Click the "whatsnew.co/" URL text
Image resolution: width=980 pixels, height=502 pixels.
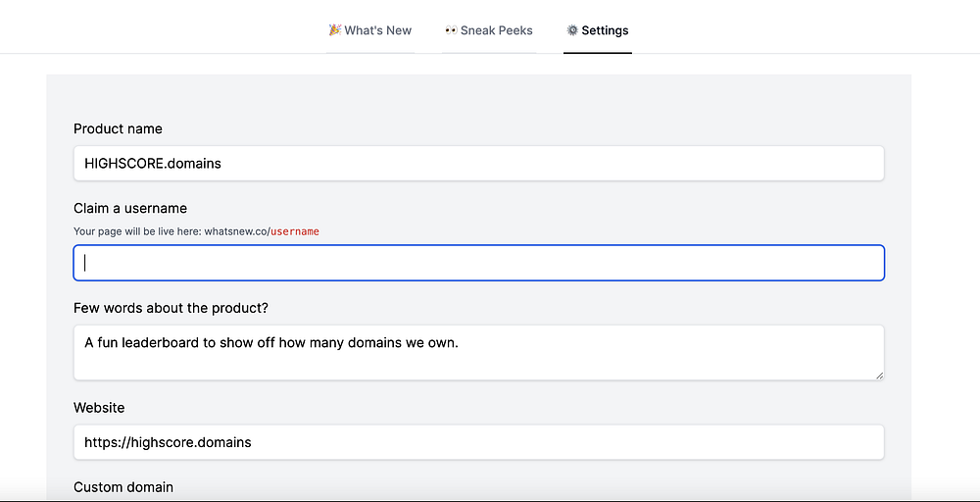[x=237, y=231]
